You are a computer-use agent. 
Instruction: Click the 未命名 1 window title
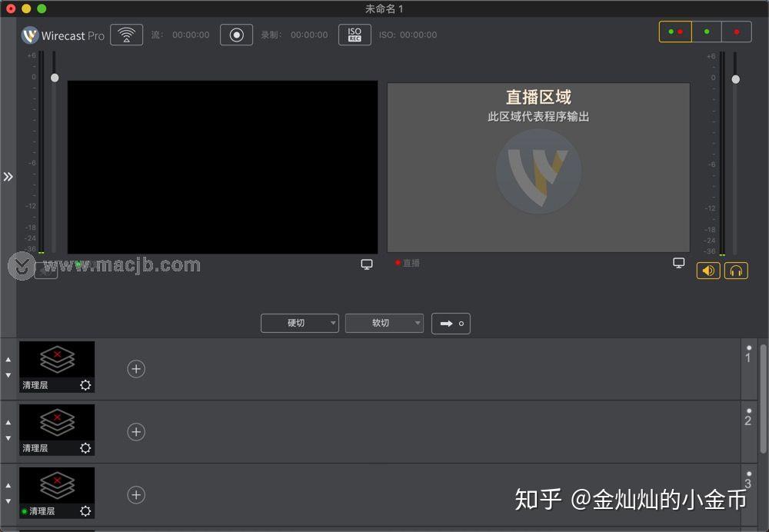pos(384,8)
